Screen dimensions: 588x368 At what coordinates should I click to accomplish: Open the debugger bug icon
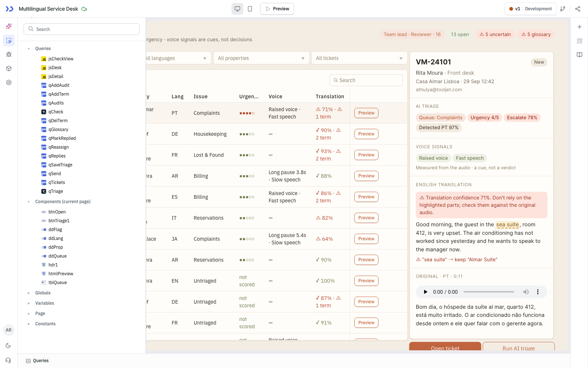[x=9, y=54]
